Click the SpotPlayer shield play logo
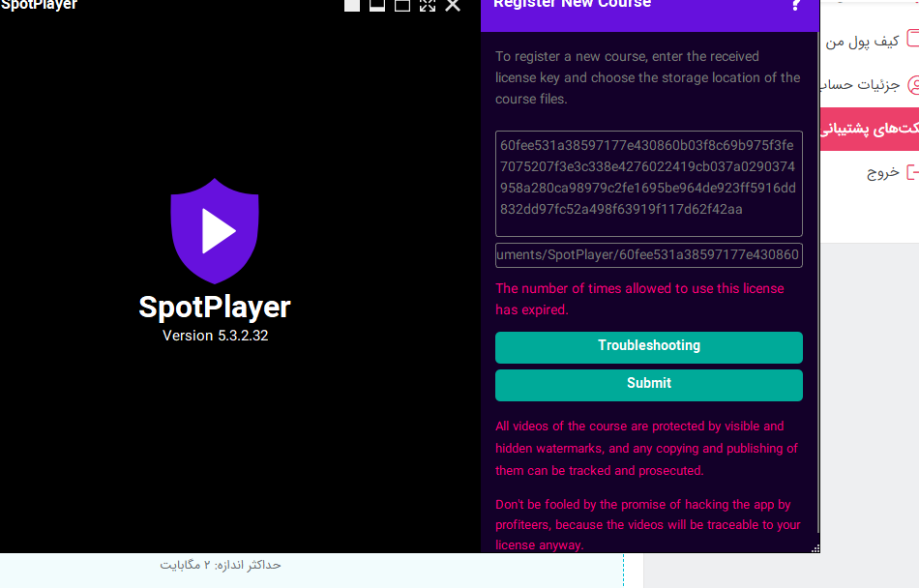This screenshot has height=588, width=919. pyautogui.click(x=215, y=230)
